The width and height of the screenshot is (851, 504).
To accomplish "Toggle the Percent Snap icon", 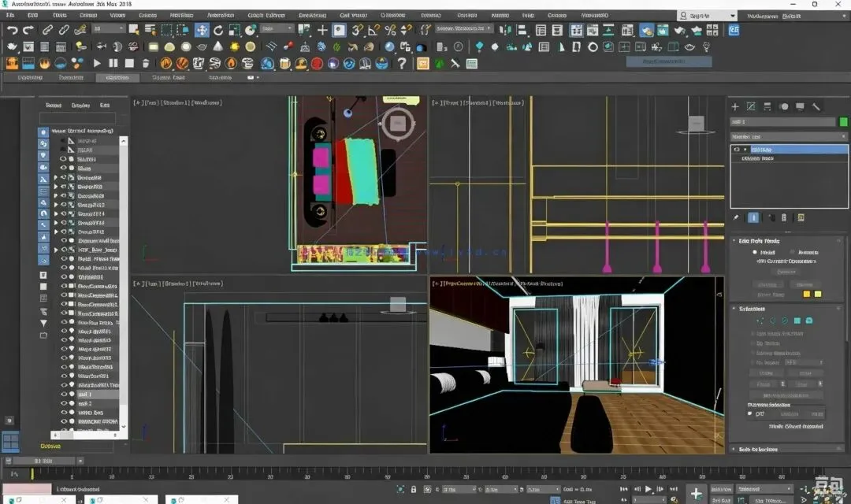I will pyautogui.click(x=390, y=30).
